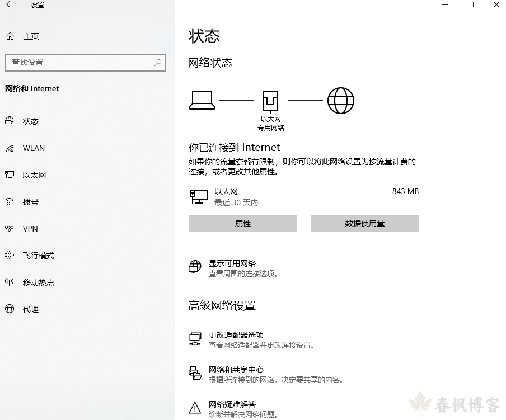This screenshot has width=506, height=420.
Task: Select the WLAN icon in the sidebar
Action: (x=11, y=148)
